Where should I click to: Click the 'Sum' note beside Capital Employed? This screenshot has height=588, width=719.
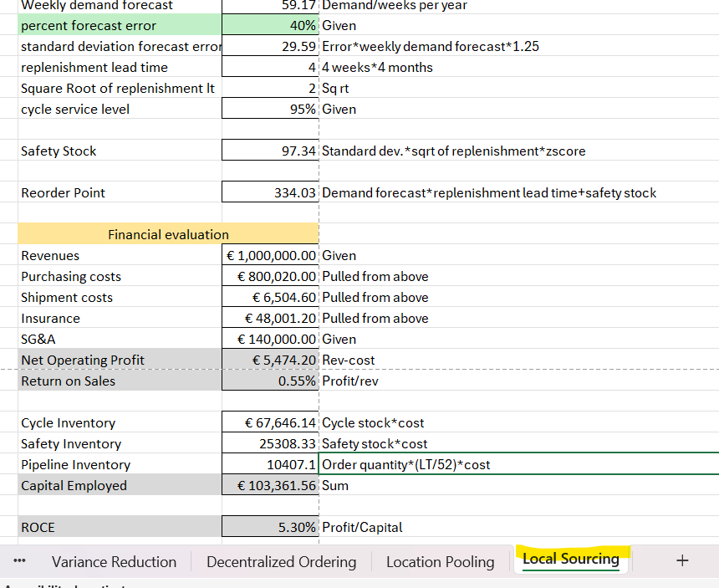335,485
